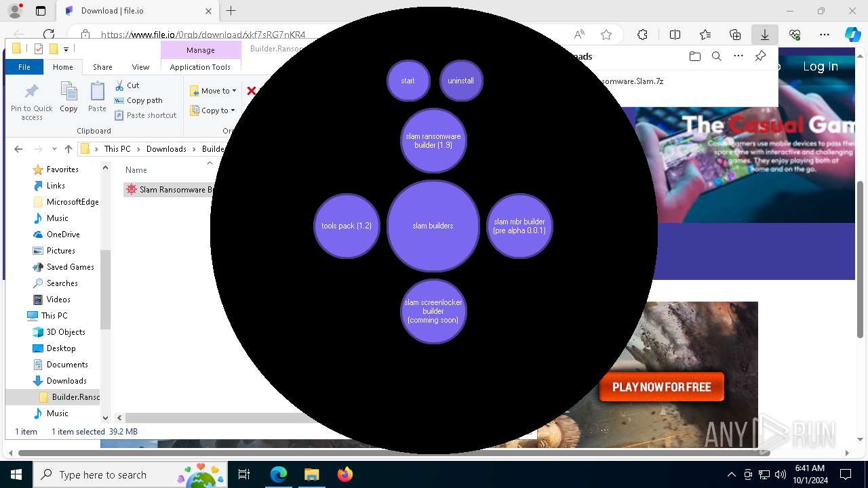Click the Name column header
The width and height of the screenshot is (868, 488).
coord(136,170)
